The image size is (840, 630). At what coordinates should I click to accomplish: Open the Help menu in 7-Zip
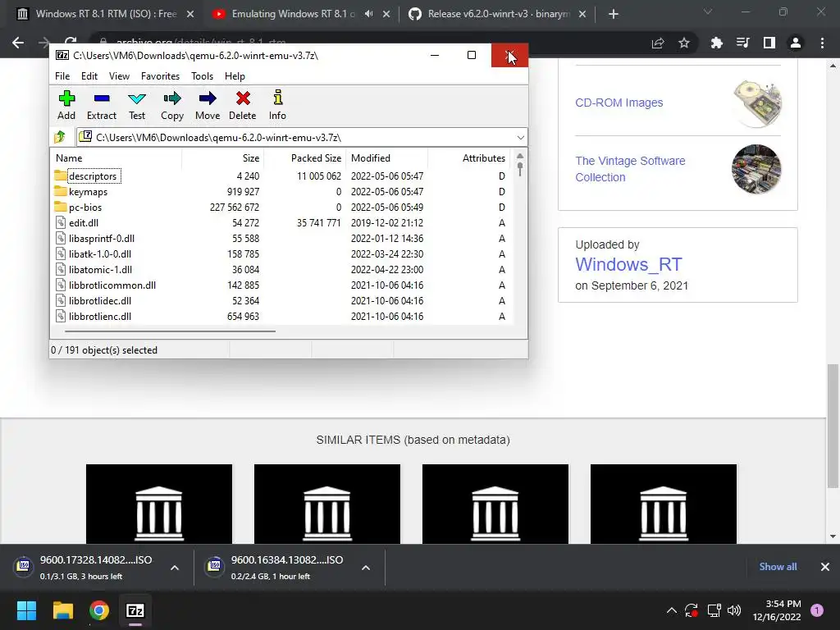[235, 76]
